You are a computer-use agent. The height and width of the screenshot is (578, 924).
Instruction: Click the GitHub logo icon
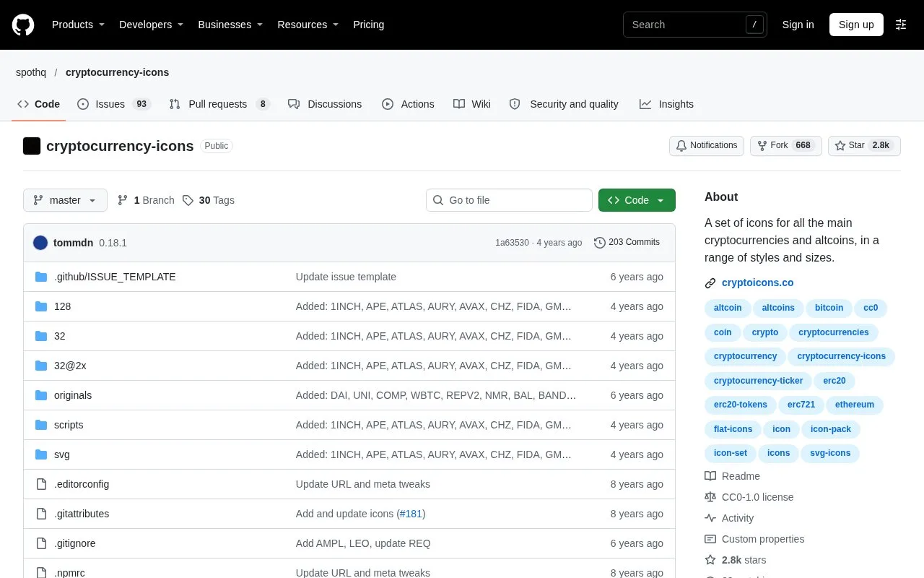(x=23, y=25)
